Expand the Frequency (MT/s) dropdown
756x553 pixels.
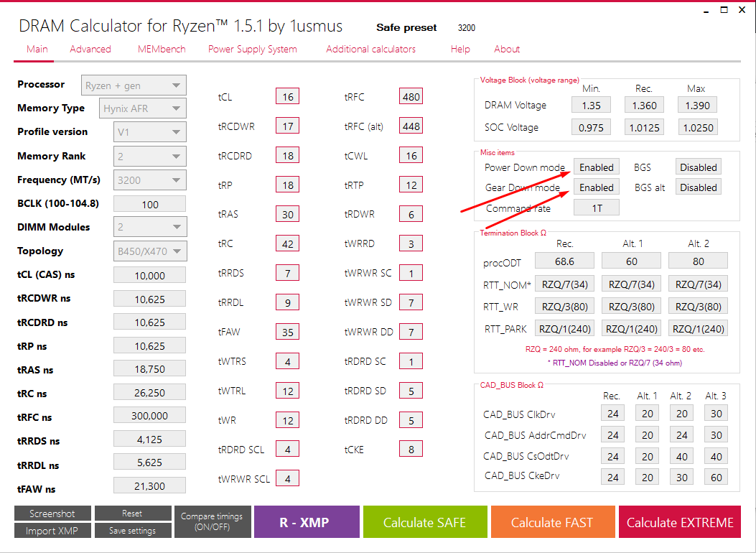click(149, 180)
